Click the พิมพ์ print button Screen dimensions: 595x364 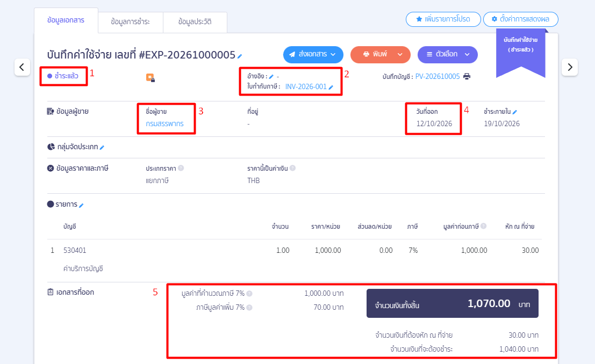(375, 55)
